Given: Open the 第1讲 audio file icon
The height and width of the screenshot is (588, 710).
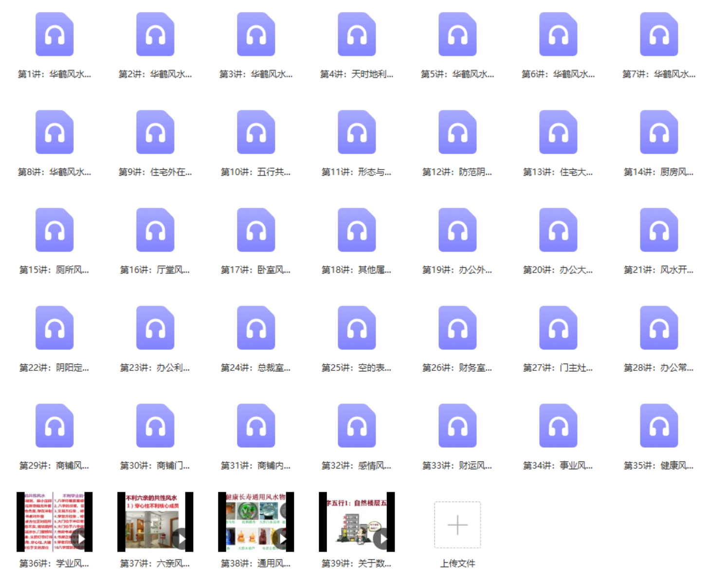Looking at the screenshot, I should (x=55, y=35).
